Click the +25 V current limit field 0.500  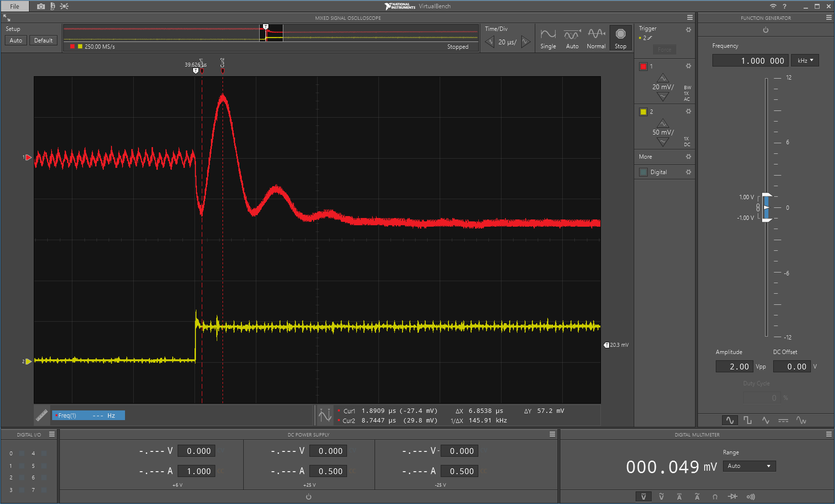(x=328, y=471)
